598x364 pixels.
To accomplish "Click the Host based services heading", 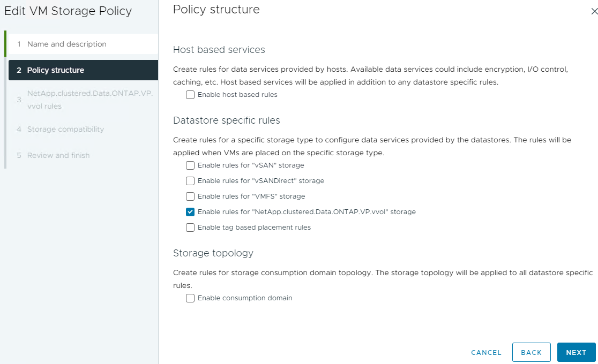I will pos(219,50).
